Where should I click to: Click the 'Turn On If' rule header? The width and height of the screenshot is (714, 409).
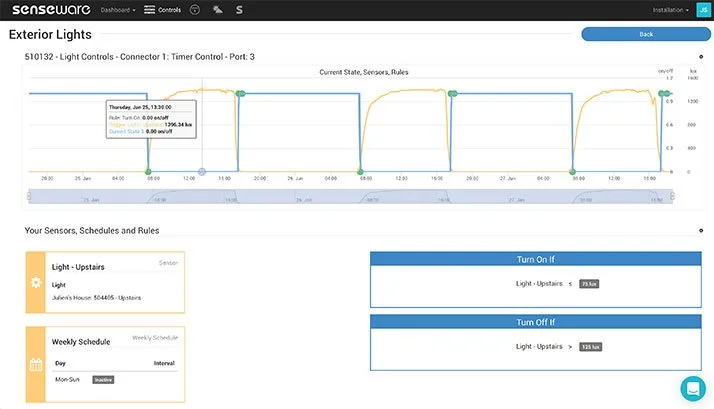coord(536,259)
